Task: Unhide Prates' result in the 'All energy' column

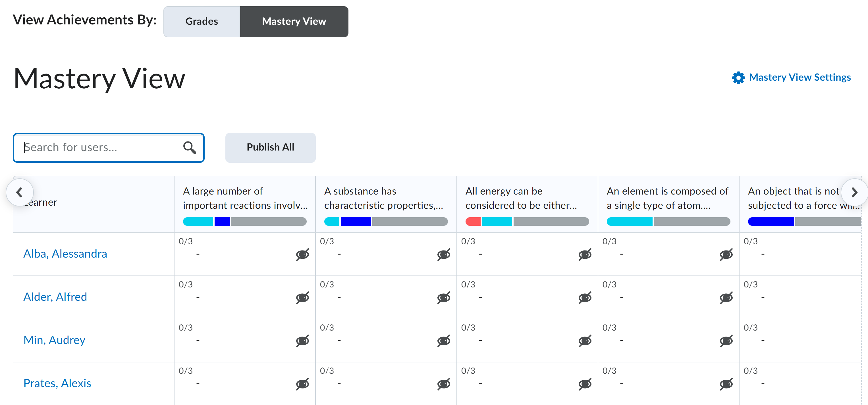Action: [x=585, y=383]
